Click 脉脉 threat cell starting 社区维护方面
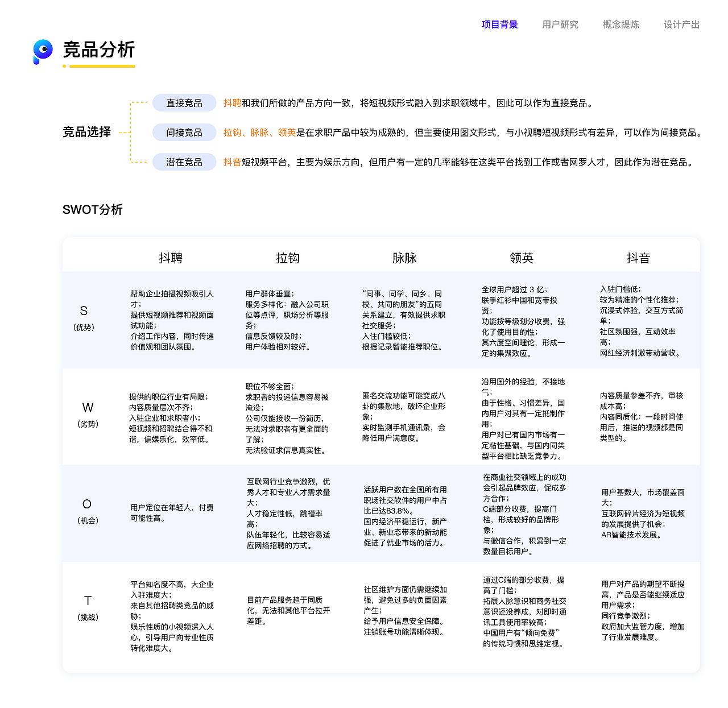Image resolution: width=728 pixels, height=708 pixels. click(x=406, y=611)
